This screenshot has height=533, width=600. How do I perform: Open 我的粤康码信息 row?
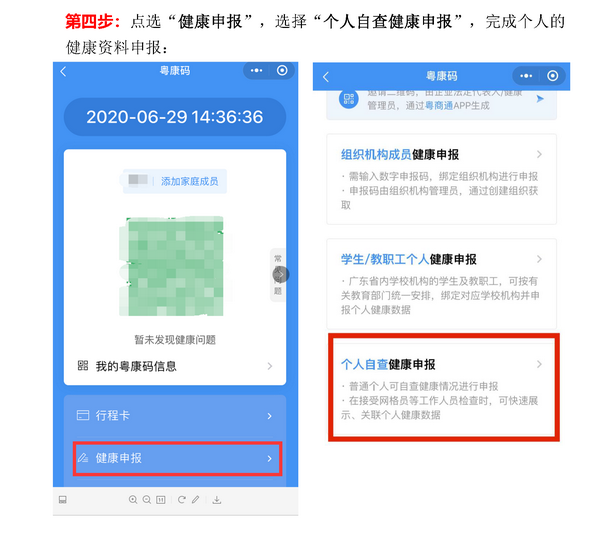tap(175, 366)
